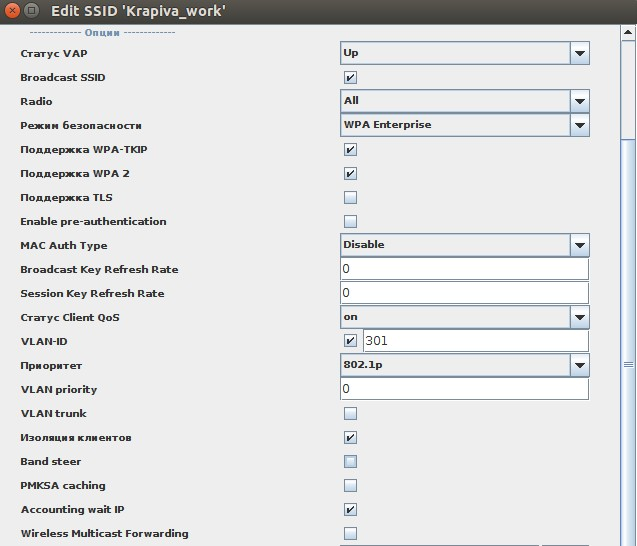Enable pre-authentication checkbox
Screen dimensions: 637x546
pos(350,221)
